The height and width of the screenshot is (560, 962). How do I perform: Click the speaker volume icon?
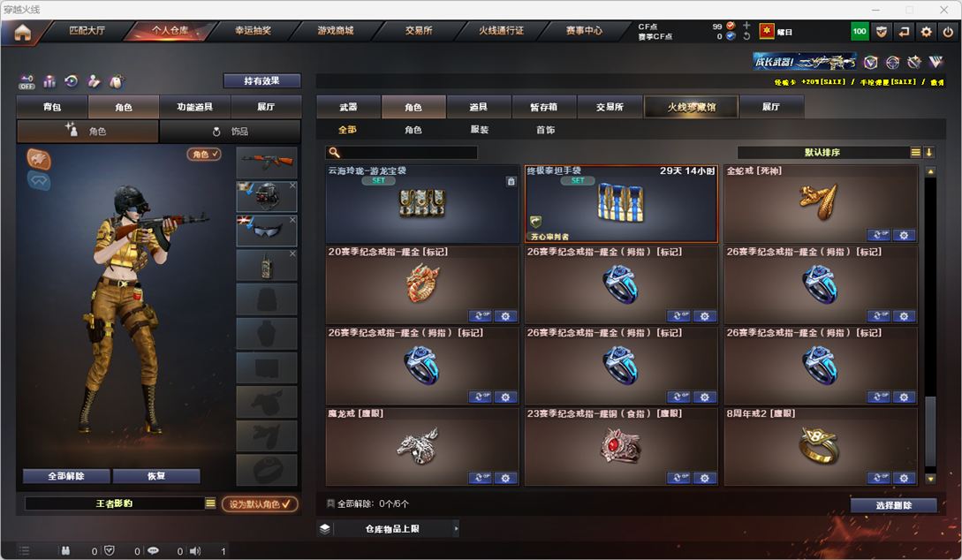point(195,551)
